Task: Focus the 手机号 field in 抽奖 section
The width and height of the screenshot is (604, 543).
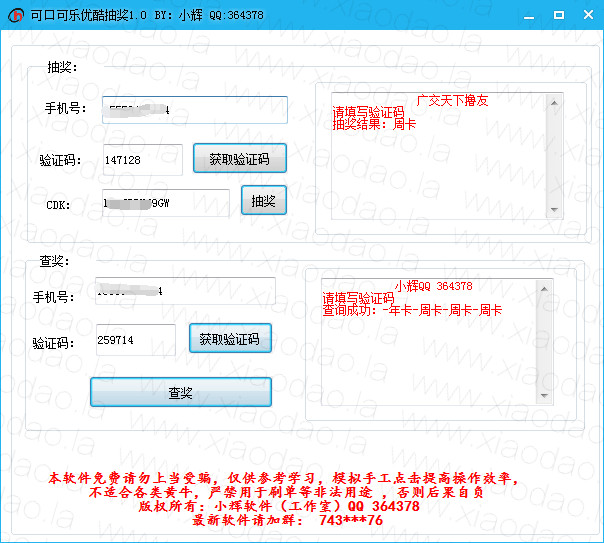Action: click(x=195, y=110)
